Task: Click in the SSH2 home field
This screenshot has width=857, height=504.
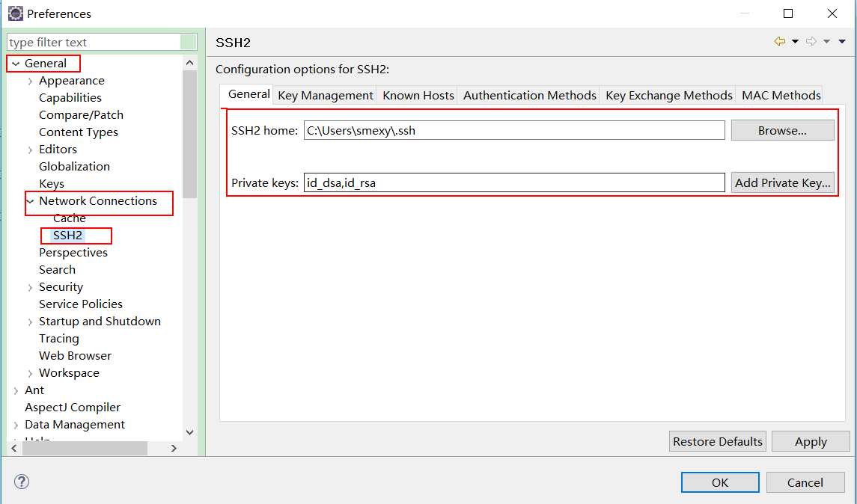Action: pyautogui.click(x=513, y=131)
